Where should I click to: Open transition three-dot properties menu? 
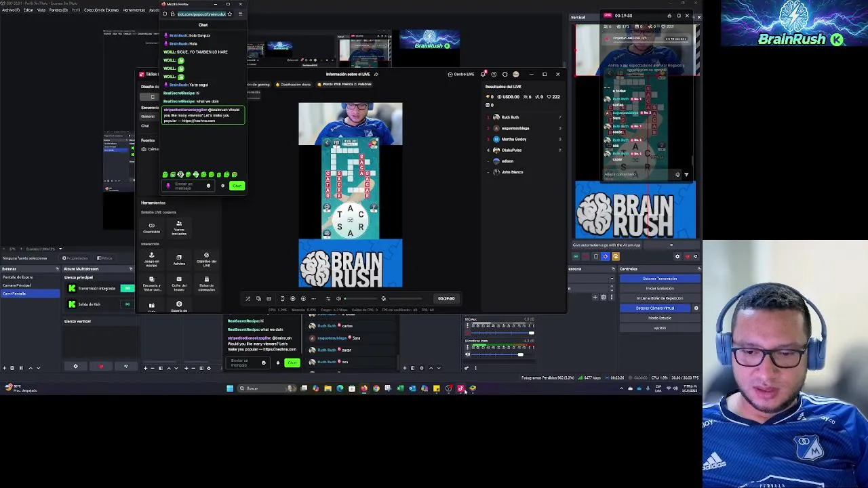pos(612,297)
